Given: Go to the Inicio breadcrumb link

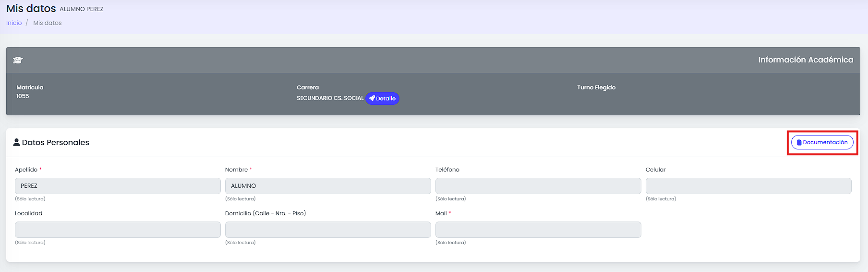Looking at the screenshot, I should pos(14,23).
